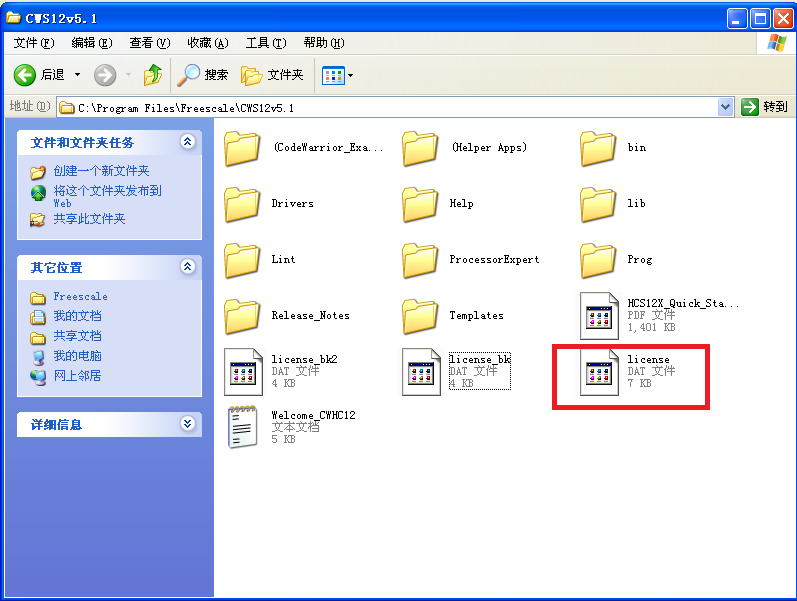Open the 文件(F) menu
797x601 pixels.
pyautogui.click(x=34, y=43)
